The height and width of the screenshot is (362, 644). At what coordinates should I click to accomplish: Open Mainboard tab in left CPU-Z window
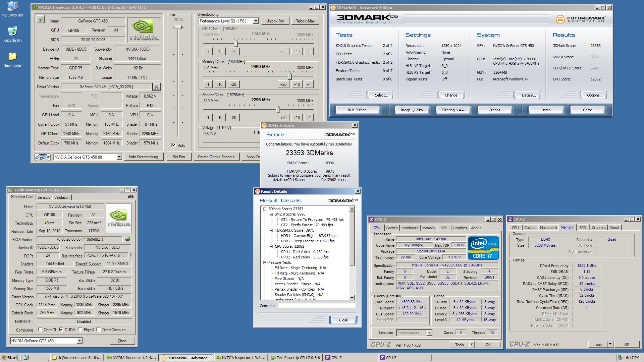pyautogui.click(x=410, y=228)
